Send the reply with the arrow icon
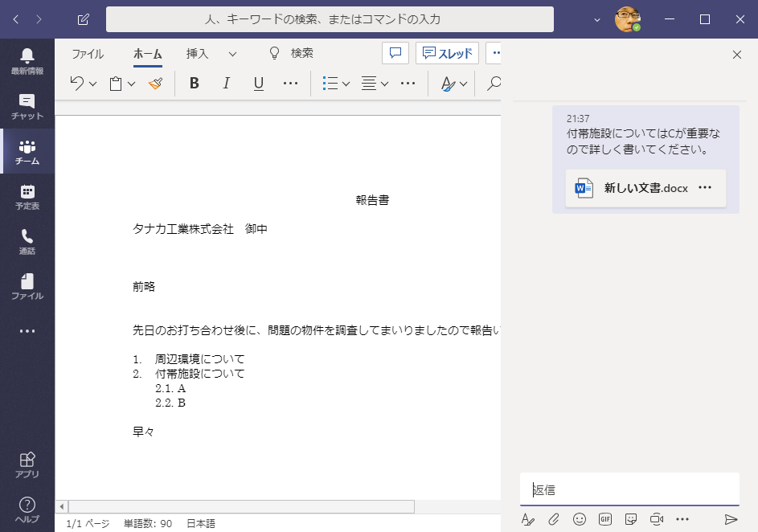Viewport: 758px width, 532px height. point(731,519)
